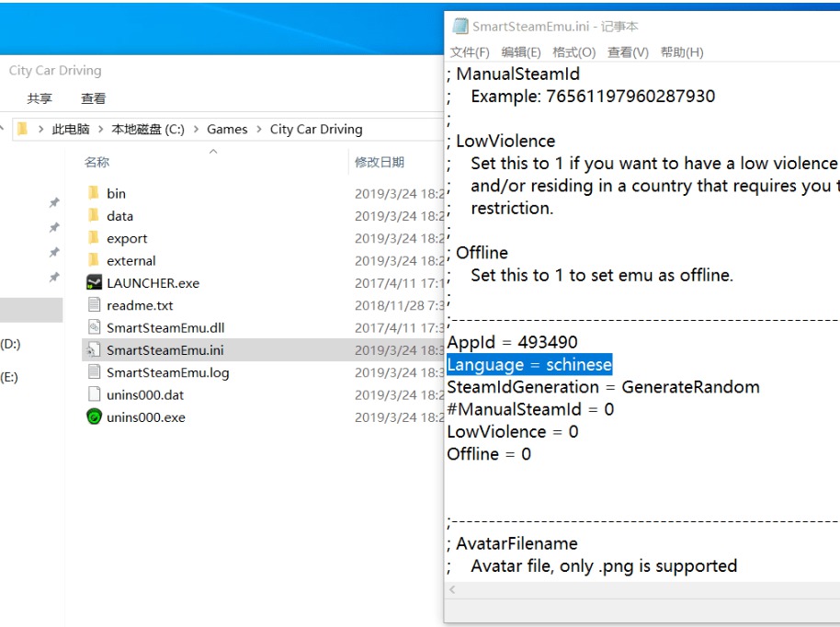
Task: Navigate to the Games breadcrumb
Action: [x=227, y=129]
